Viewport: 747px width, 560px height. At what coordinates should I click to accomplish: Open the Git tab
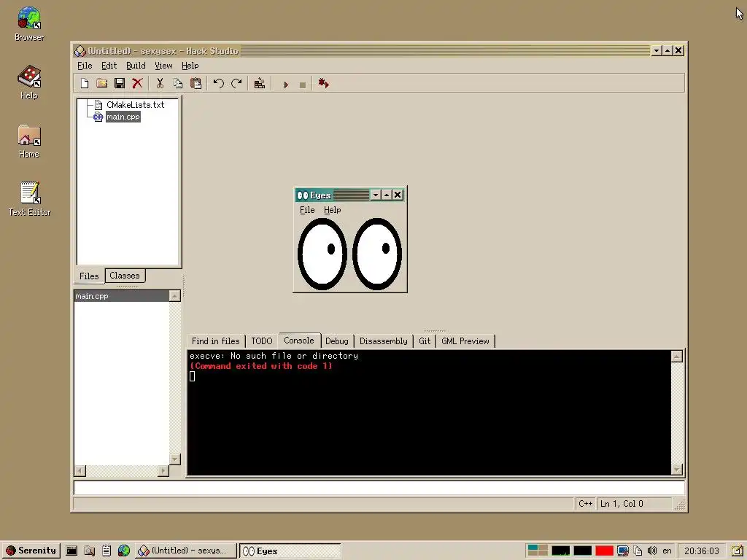pos(425,341)
